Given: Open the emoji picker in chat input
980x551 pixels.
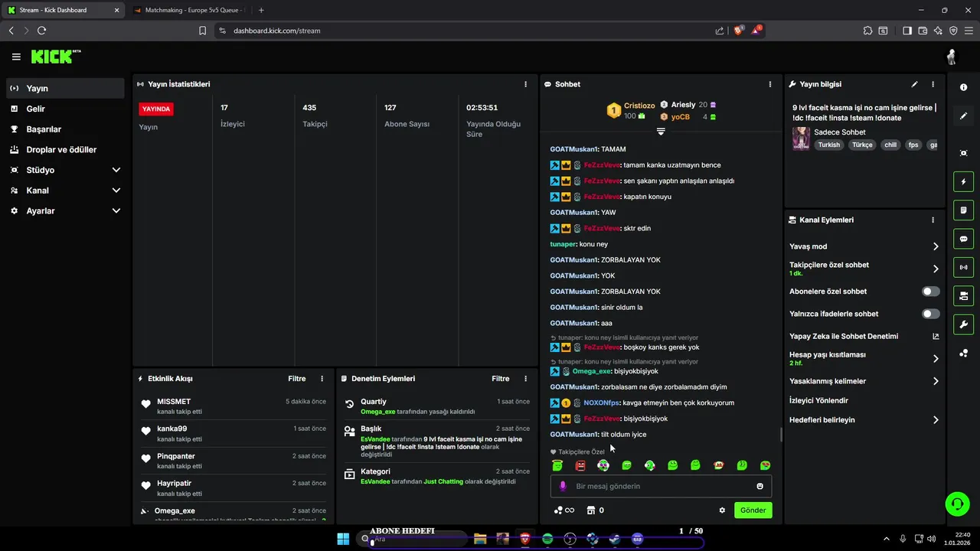Looking at the screenshot, I should (759, 486).
